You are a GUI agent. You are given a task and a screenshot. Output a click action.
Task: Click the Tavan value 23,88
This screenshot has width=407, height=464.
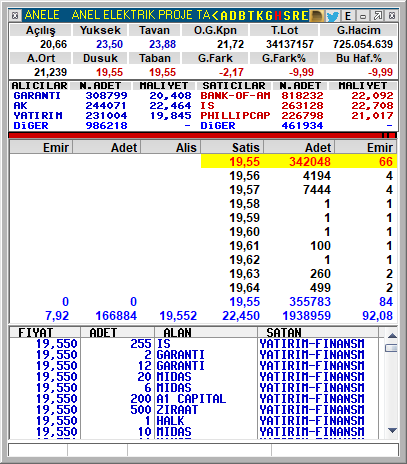click(162, 44)
